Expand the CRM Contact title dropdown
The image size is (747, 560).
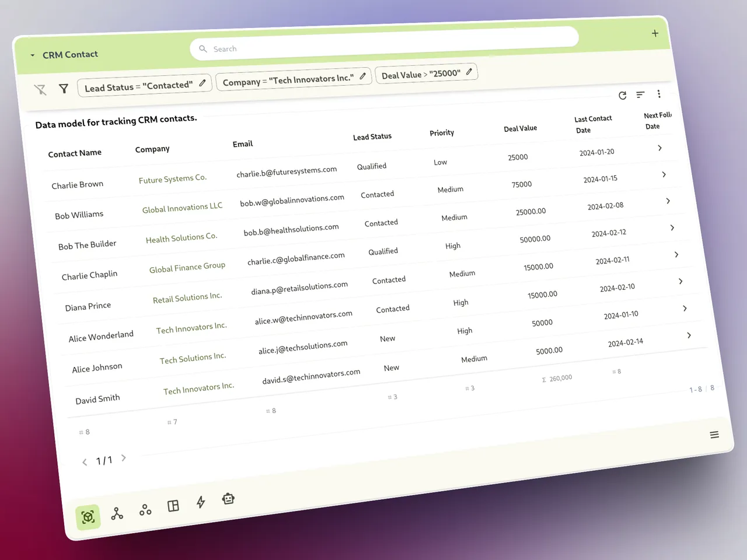tap(33, 56)
